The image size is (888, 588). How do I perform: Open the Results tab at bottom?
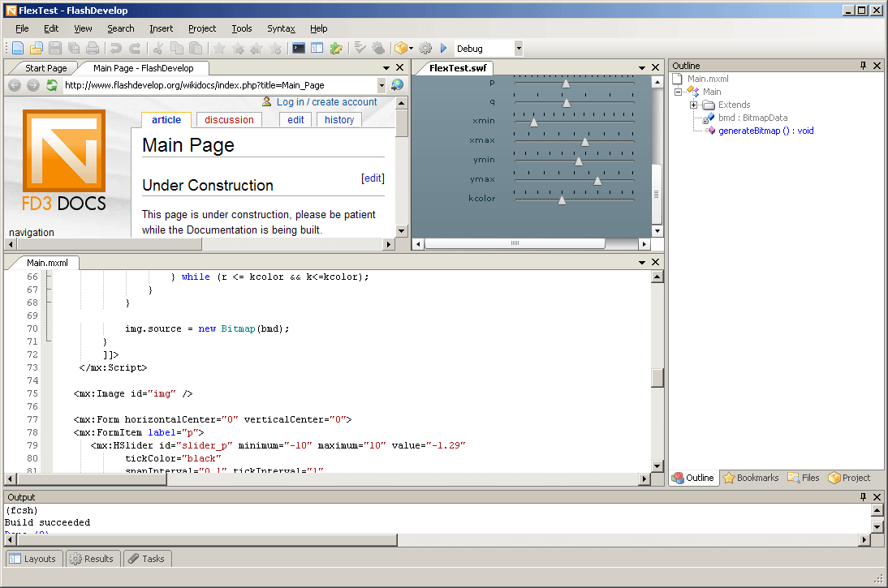(92, 559)
